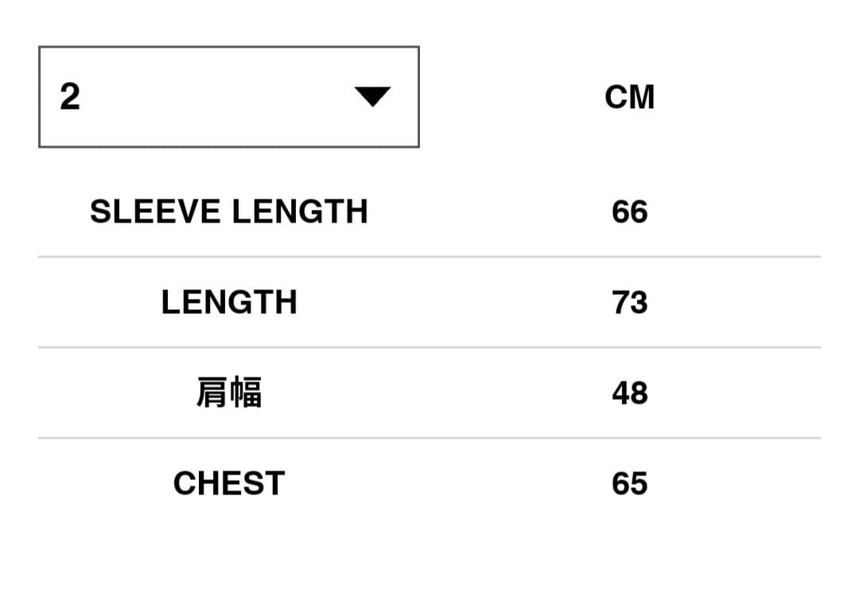This screenshot has width=859, height=616.
Task: Open the size 2 dropdown
Action: [229, 96]
